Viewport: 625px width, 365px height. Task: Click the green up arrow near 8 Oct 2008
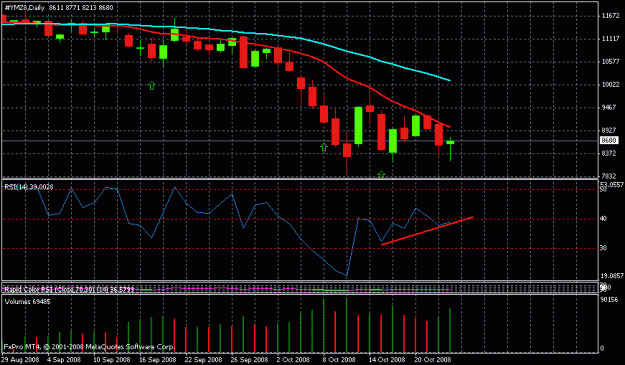[x=324, y=147]
